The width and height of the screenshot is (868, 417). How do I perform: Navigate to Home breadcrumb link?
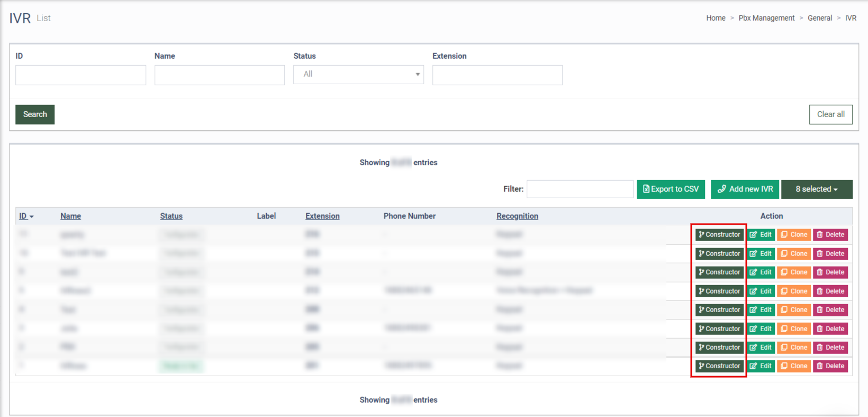(x=716, y=18)
